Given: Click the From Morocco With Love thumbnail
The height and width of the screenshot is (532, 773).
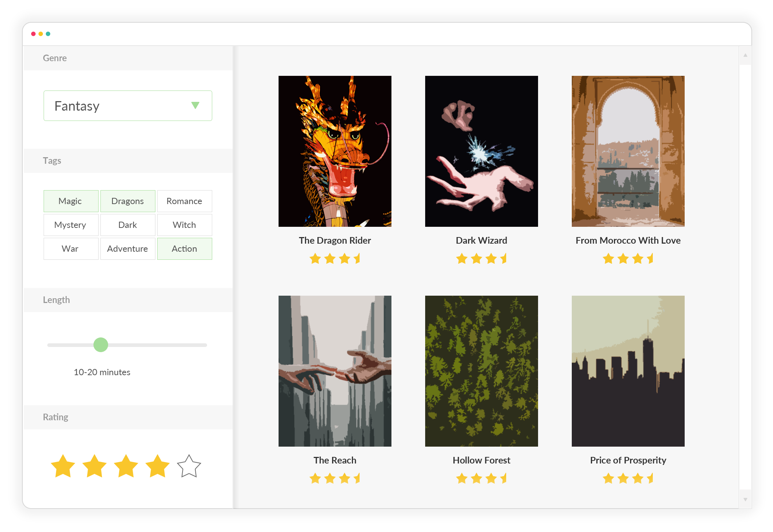Looking at the screenshot, I should [x=628, y=151].
